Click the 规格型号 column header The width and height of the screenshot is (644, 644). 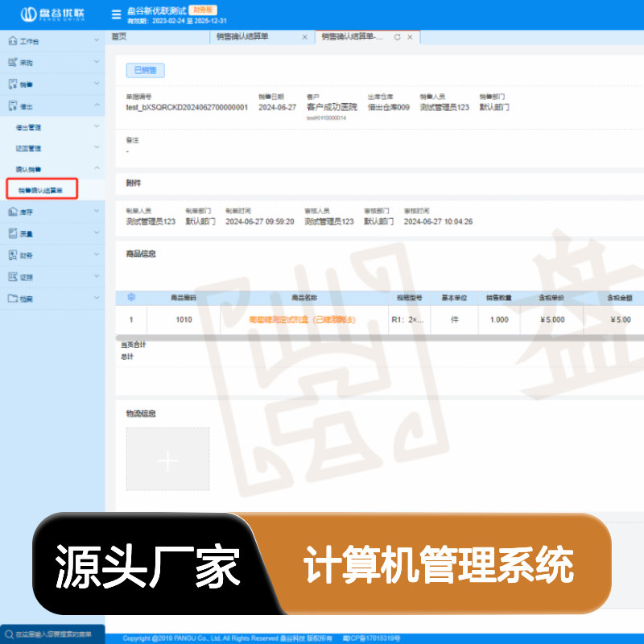pyautogui.click(x=409, y=298)
